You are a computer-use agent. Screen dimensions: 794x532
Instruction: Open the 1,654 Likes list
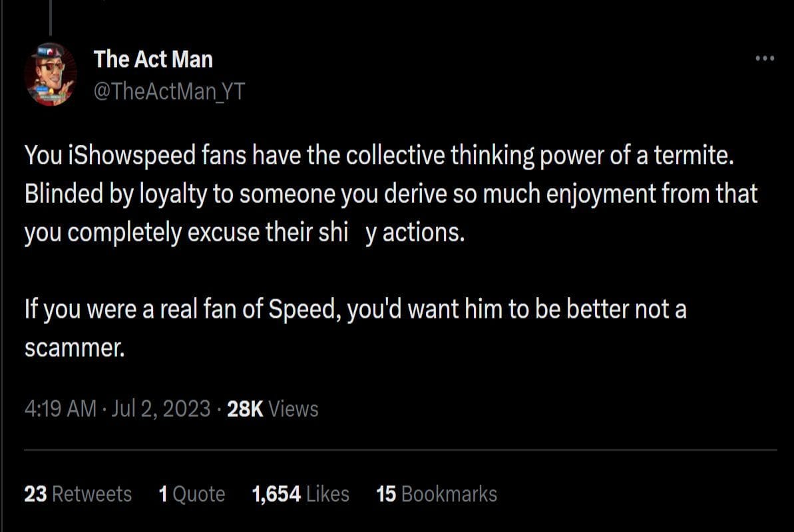tap(301, 494)
